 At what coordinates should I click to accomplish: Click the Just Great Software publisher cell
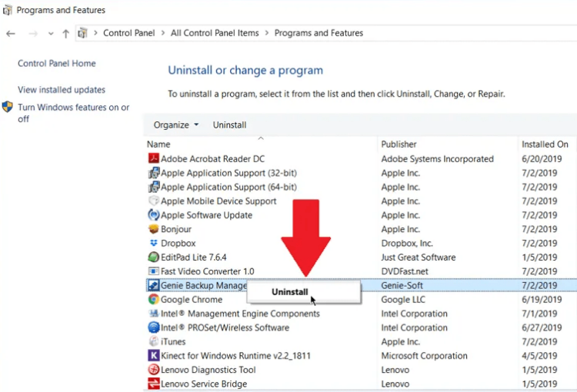pos(419,257)
